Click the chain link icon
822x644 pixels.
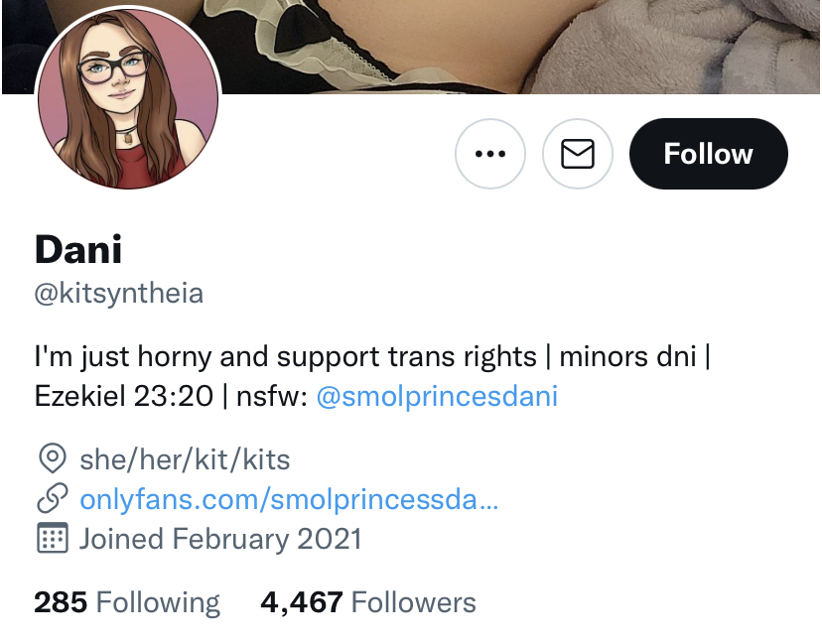[x=53, y=498]
